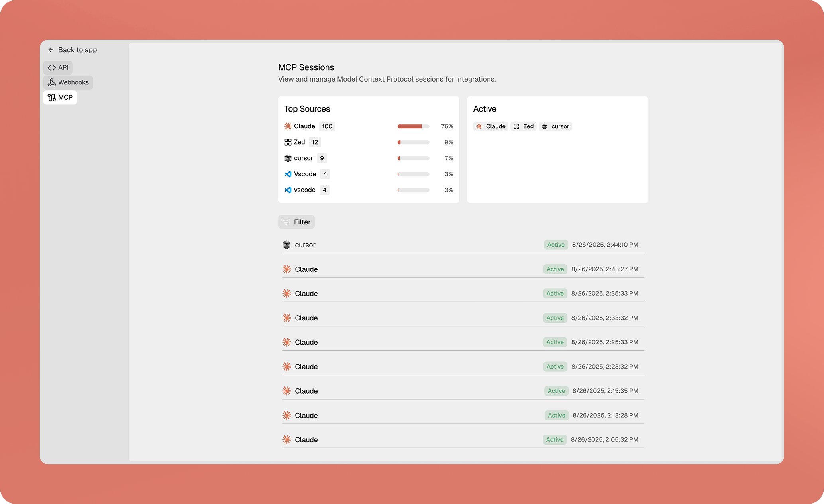Open the API settings section
The image size is (824, 504).
[x=58, y=67]
